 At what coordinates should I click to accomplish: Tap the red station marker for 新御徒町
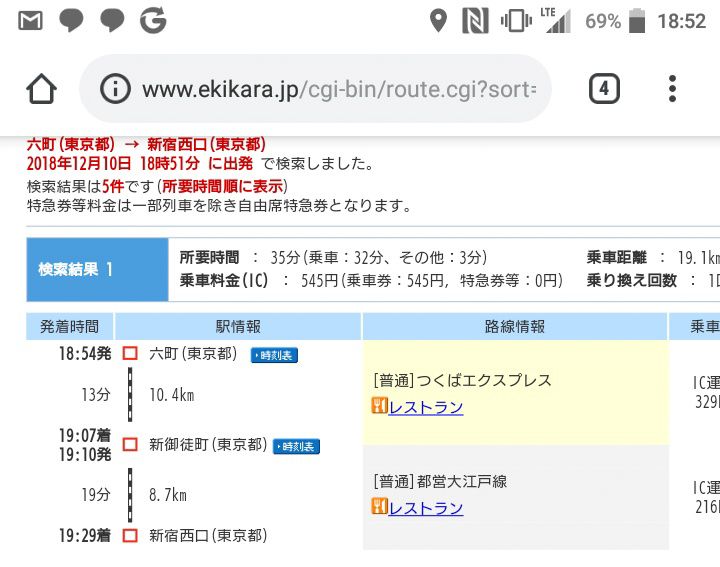(130, 444)
